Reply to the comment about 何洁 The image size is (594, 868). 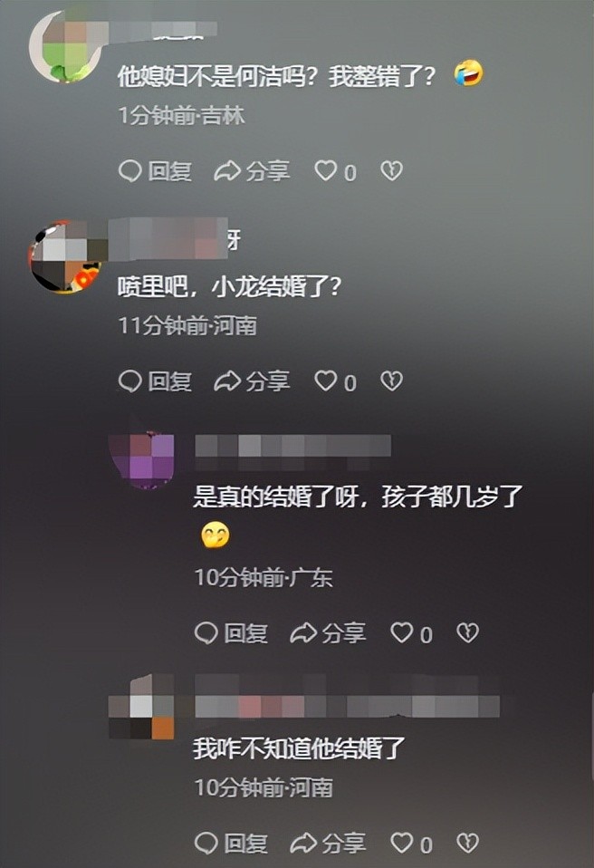[x=156, y=171]
